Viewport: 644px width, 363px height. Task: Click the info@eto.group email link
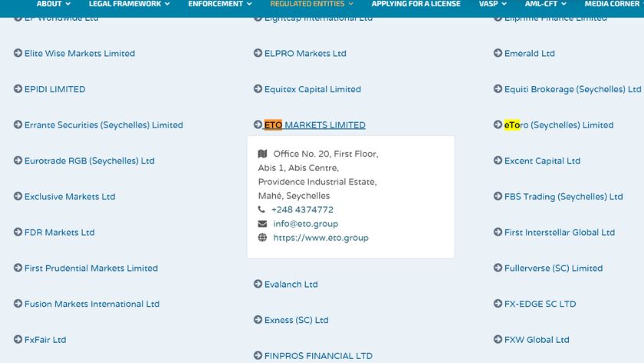pos(305,224)
